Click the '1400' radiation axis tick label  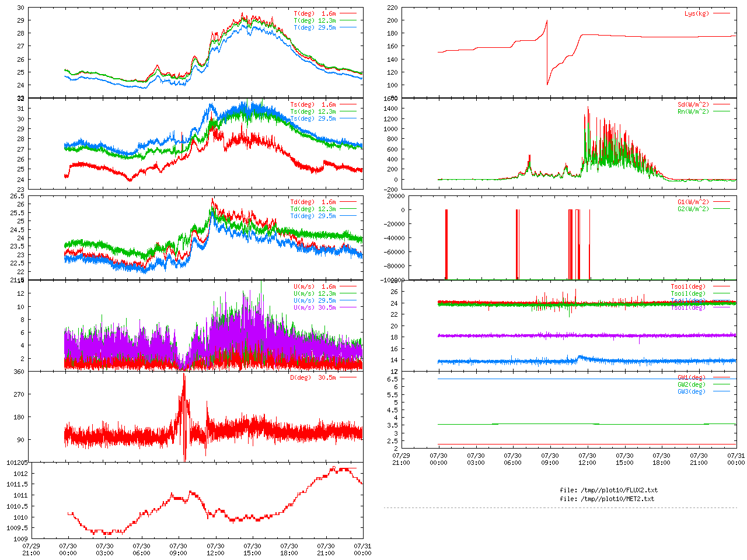click(391, 108)
